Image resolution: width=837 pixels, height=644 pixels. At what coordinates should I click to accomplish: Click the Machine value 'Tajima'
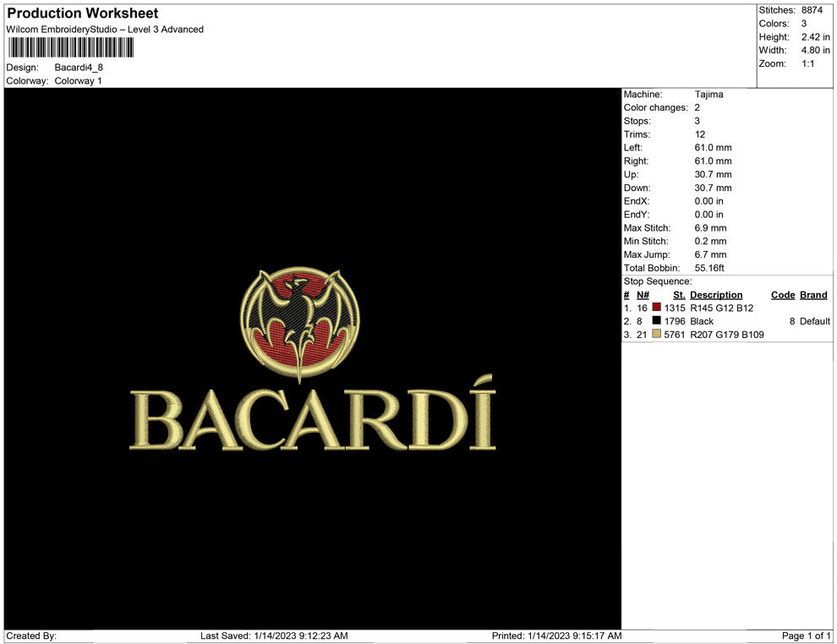(x=708, y=95)
